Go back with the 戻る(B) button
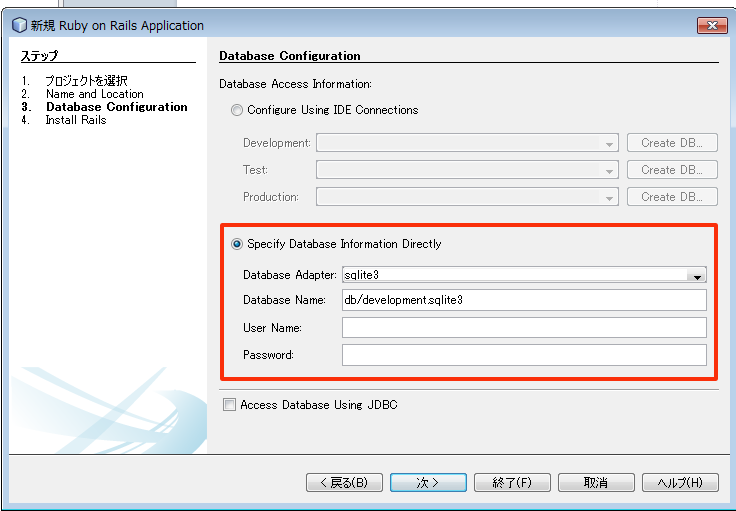This screenshot has height=511, width=736. click(x=344, y=482)
